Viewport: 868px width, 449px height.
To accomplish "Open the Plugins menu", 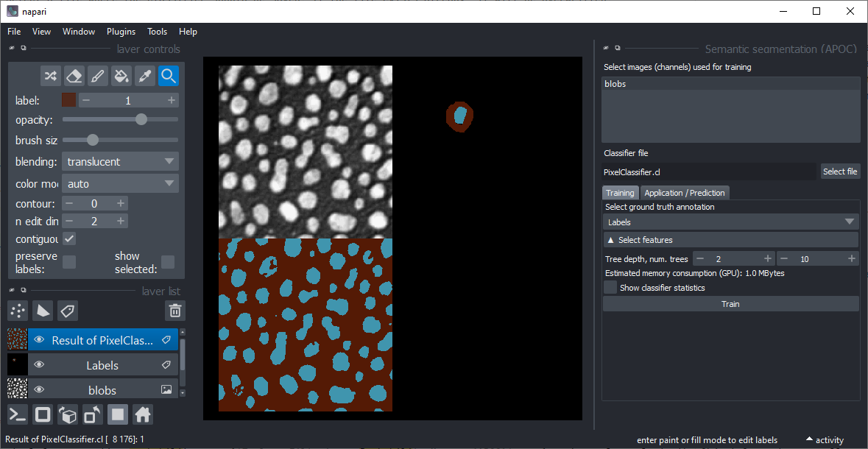I will pyautogui.click(x=121, y=31).
